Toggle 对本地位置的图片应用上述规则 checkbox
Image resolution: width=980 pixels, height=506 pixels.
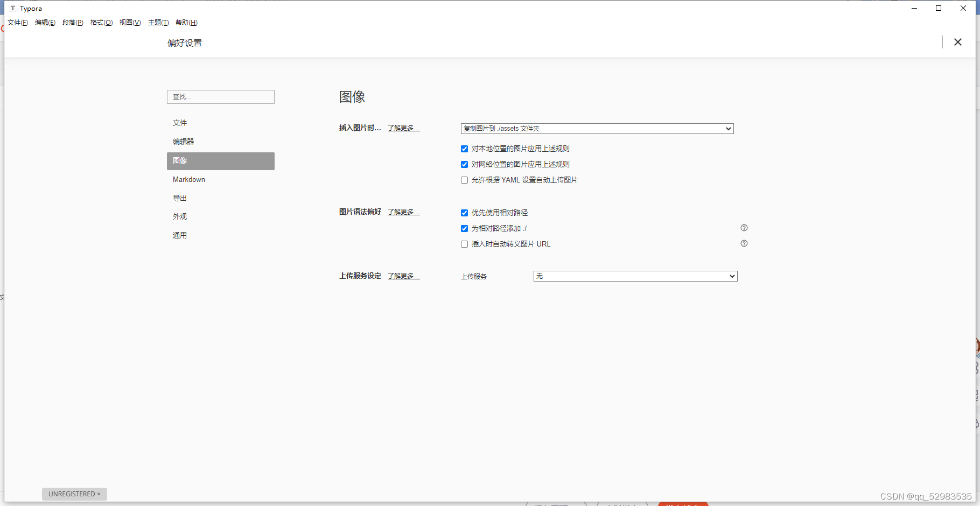tap(464, 149)
